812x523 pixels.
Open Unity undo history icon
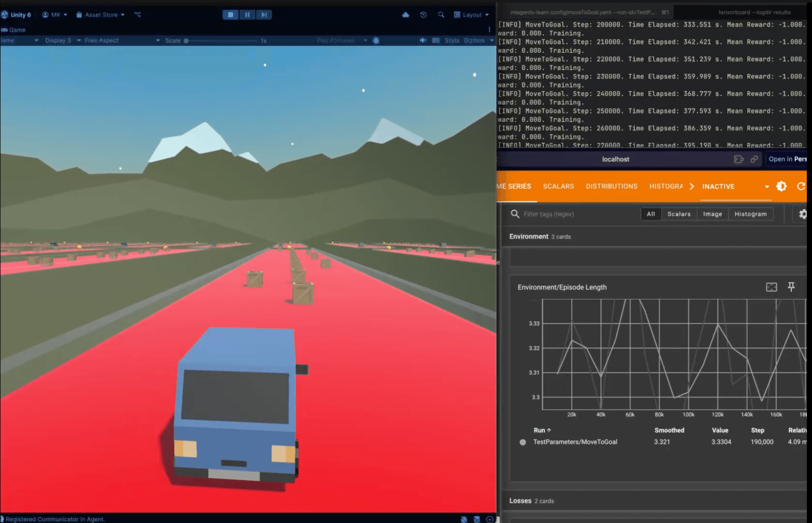(x=423, y=15)
